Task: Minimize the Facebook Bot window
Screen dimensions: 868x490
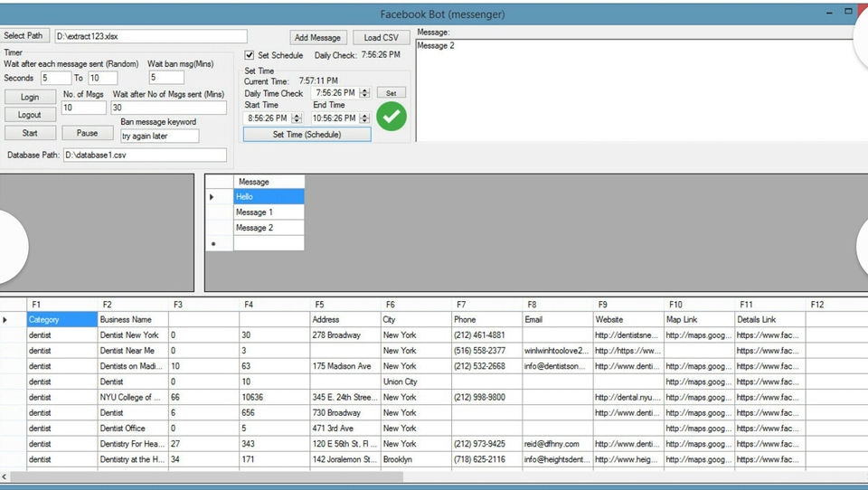Action: (829, 12)
